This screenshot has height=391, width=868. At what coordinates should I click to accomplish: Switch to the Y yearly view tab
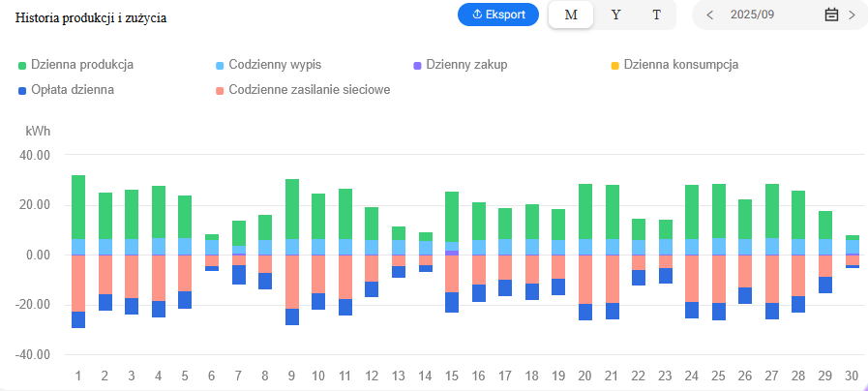[x=615, y=15]
